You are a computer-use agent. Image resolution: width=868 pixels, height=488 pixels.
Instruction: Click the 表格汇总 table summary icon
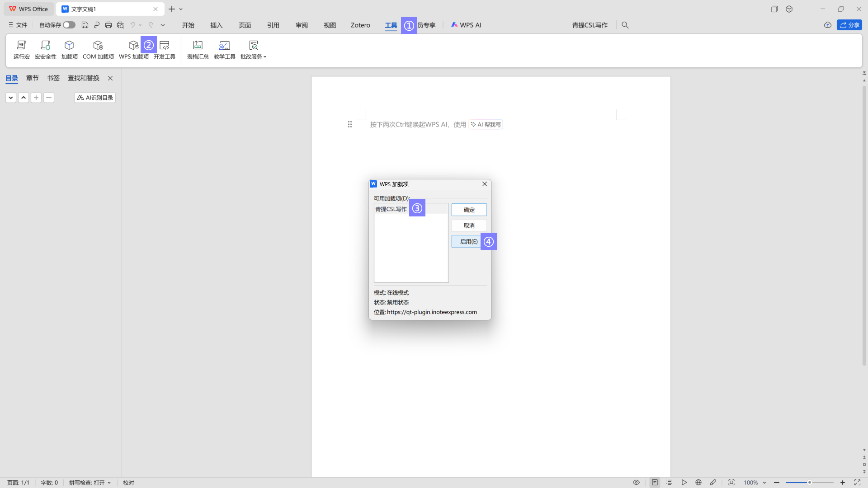pos(198,49)
